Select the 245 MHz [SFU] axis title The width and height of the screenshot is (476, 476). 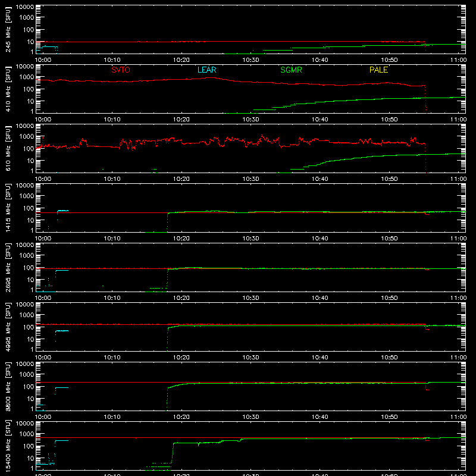8,29
